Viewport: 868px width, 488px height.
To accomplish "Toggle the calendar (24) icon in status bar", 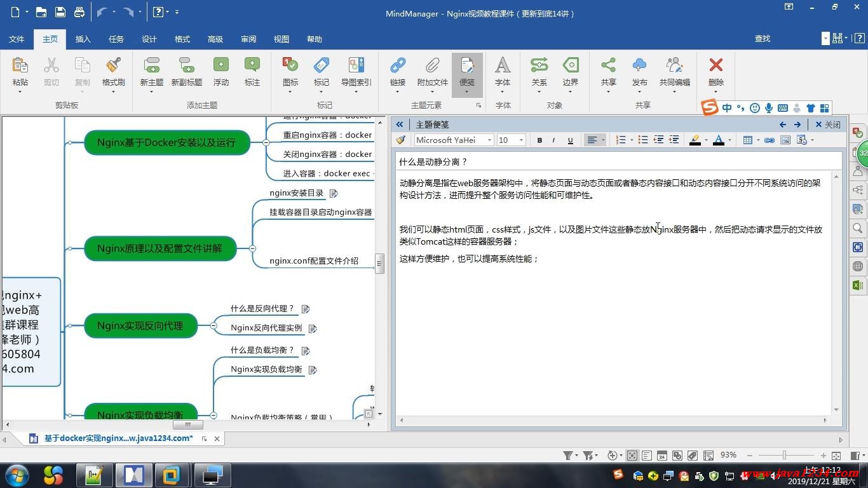I will (x=662, y=456).
